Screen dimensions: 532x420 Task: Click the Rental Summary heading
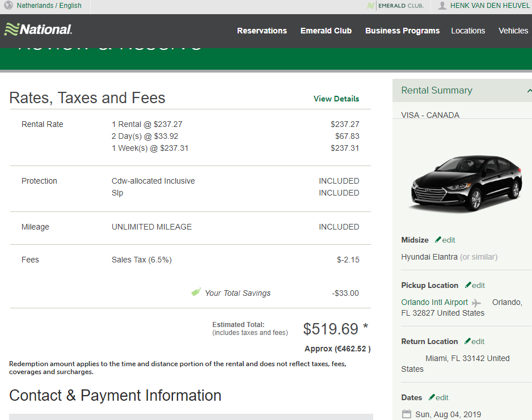click(437, 91)
